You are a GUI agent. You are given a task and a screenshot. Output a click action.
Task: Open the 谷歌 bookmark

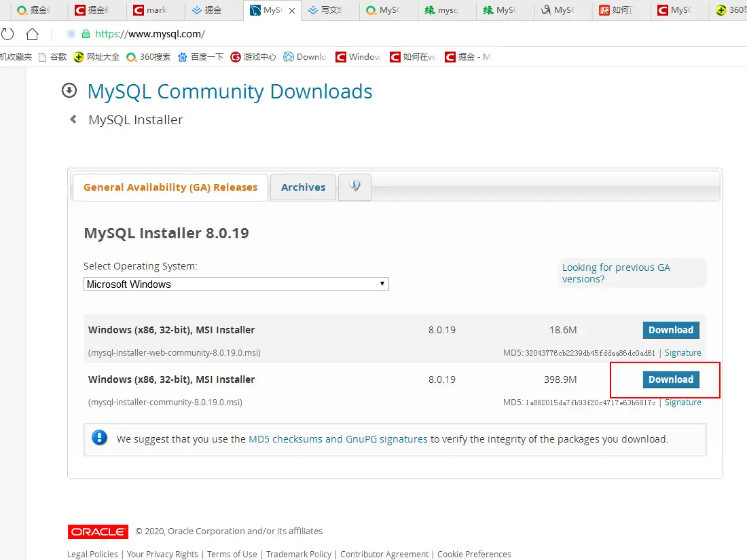53,57
